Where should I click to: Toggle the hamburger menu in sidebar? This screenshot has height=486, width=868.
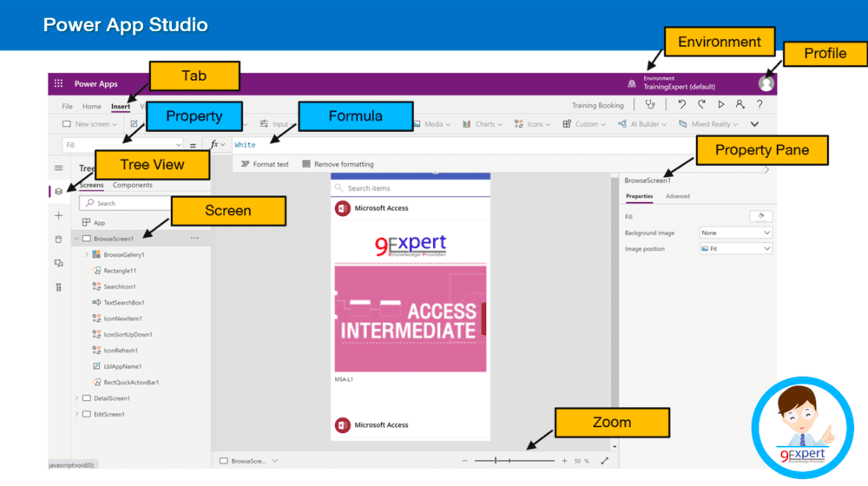[59, 167]
